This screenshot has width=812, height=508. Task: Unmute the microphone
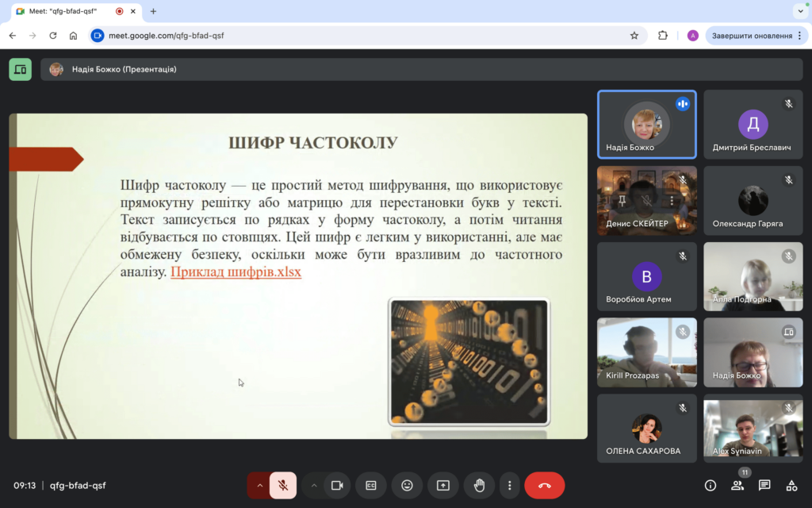283,486
